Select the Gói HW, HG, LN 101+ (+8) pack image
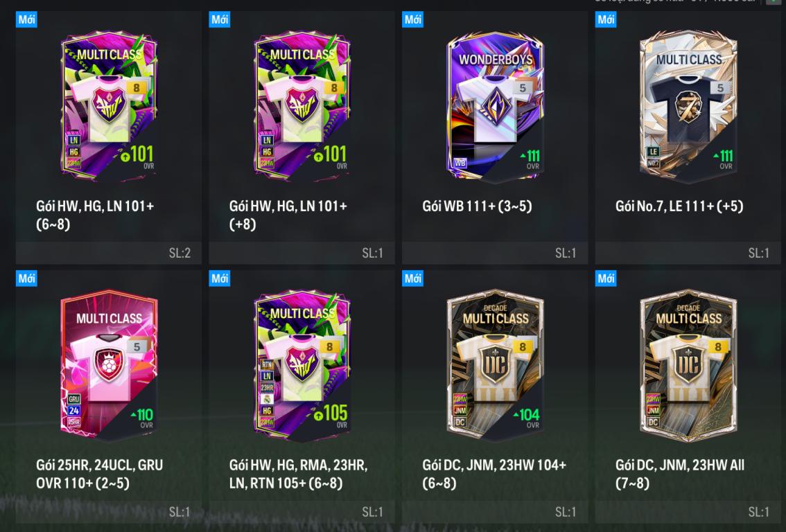 [x=302, y=106]
